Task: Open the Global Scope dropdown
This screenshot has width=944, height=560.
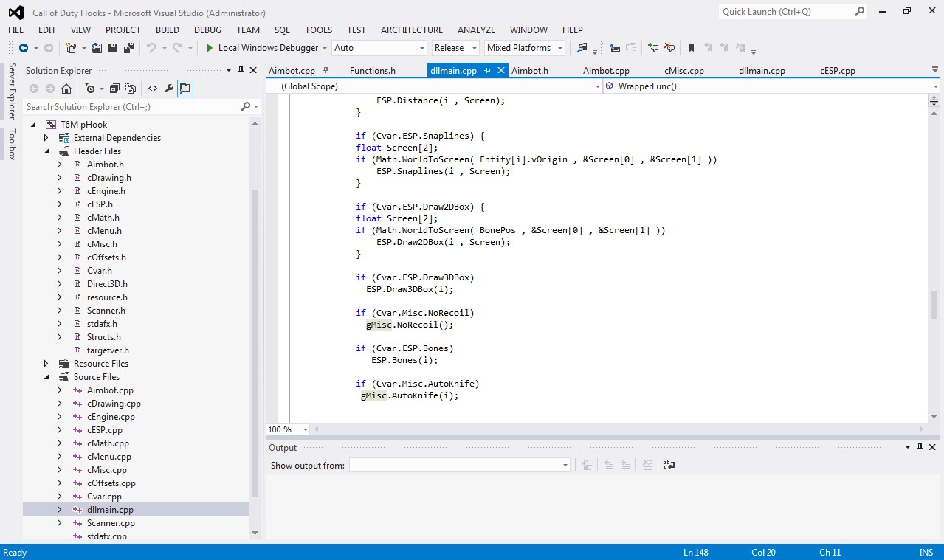Action: point(435,86)
